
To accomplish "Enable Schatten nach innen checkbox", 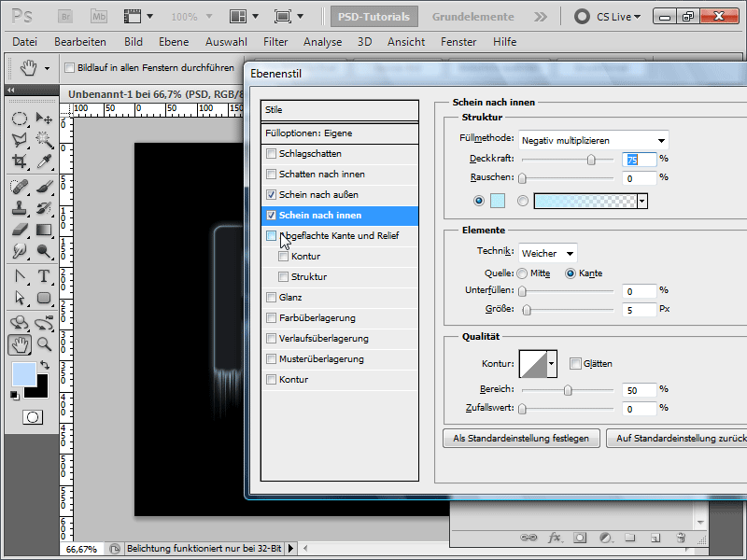I will point(271,174).
